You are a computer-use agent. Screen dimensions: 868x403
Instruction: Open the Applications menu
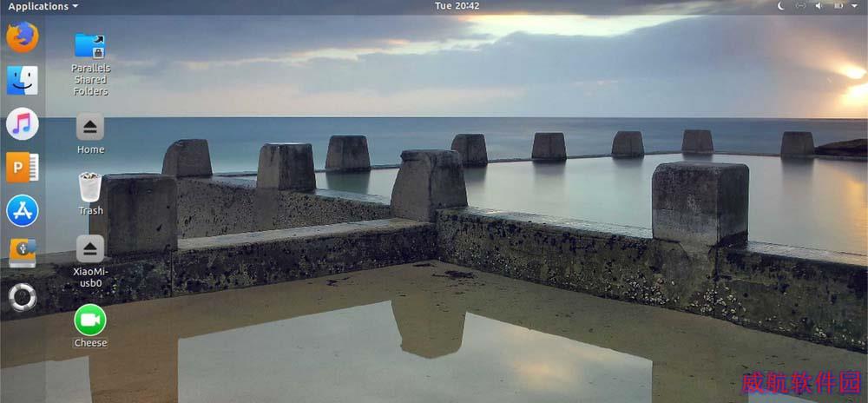pyautogui.click(x=43, y=6)
